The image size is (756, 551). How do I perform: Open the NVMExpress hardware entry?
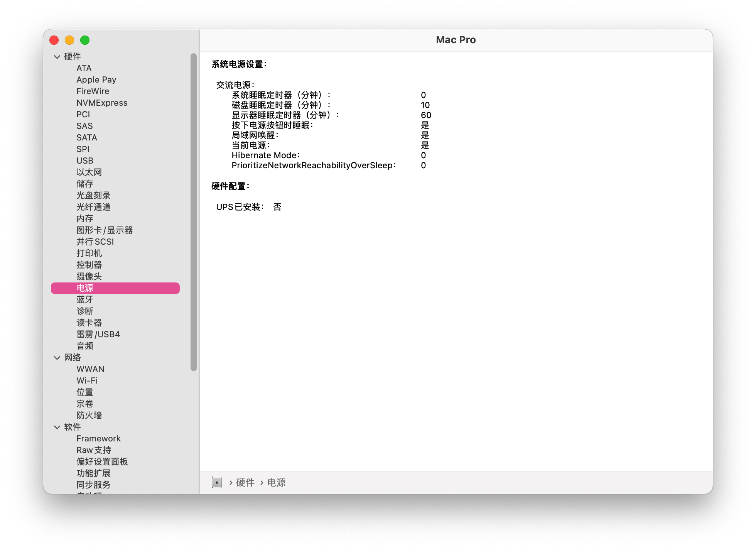102,103
